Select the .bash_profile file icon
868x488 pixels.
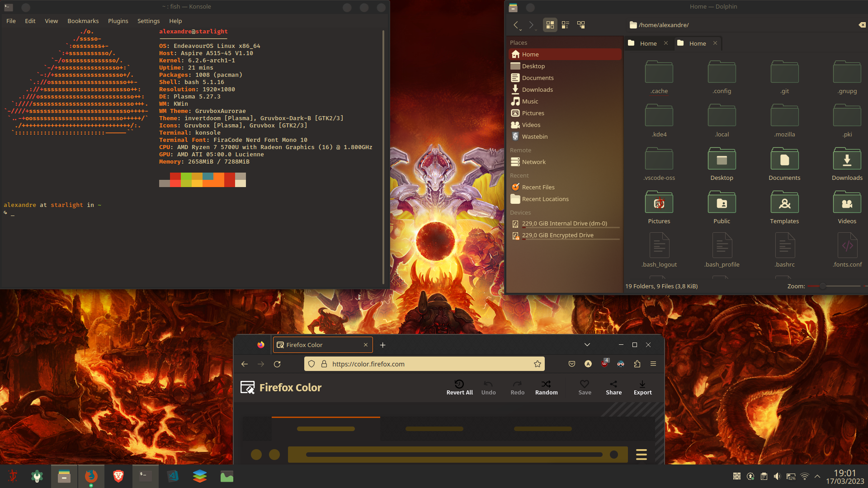[x=722, y=245]
